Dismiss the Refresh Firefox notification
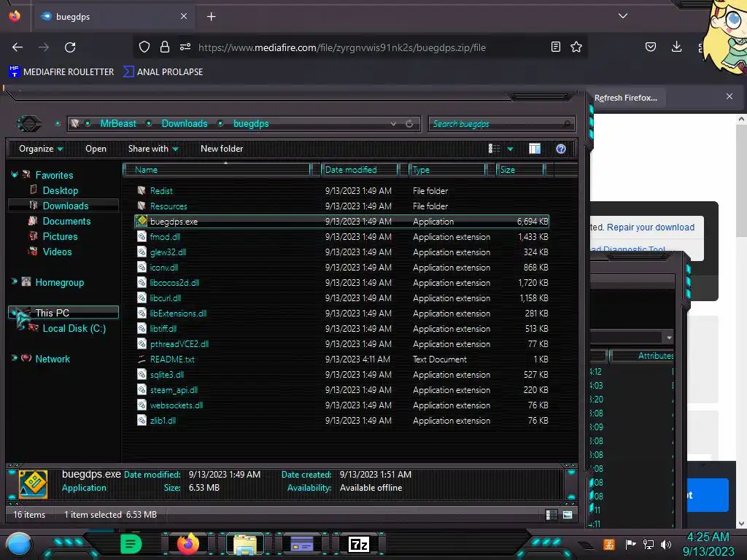Viewport: 747px width, 560px height. click(729, 97)
